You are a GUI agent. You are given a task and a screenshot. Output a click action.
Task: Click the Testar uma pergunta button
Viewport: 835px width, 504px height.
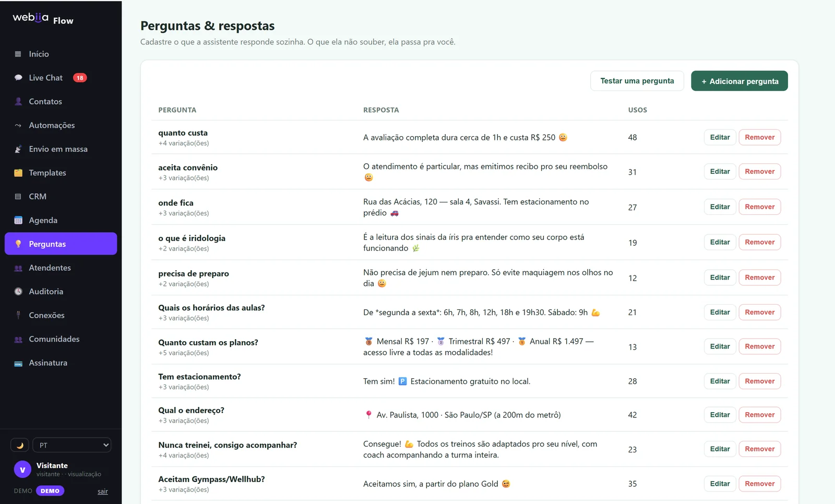click(637, 81)
